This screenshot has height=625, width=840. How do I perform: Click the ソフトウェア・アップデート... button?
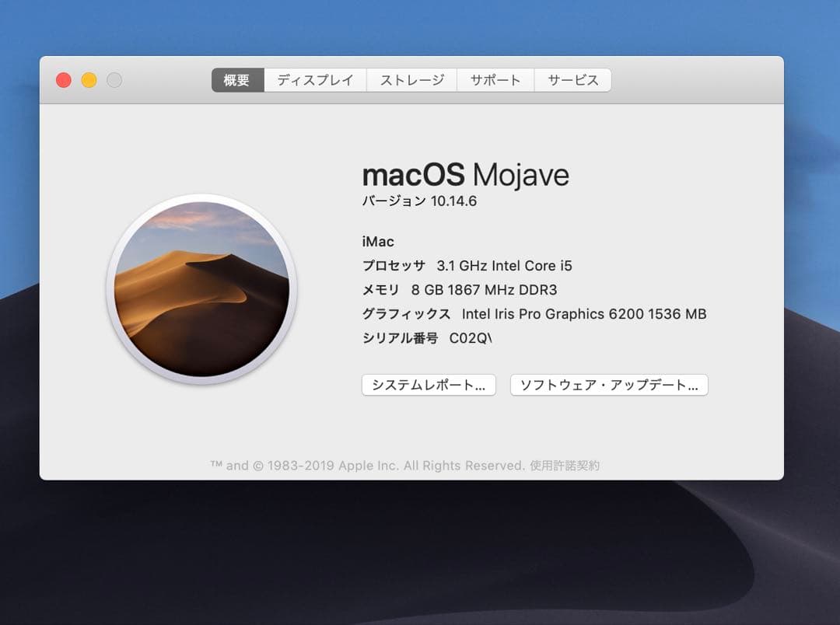pyautogui.click(x=609, y=385)
